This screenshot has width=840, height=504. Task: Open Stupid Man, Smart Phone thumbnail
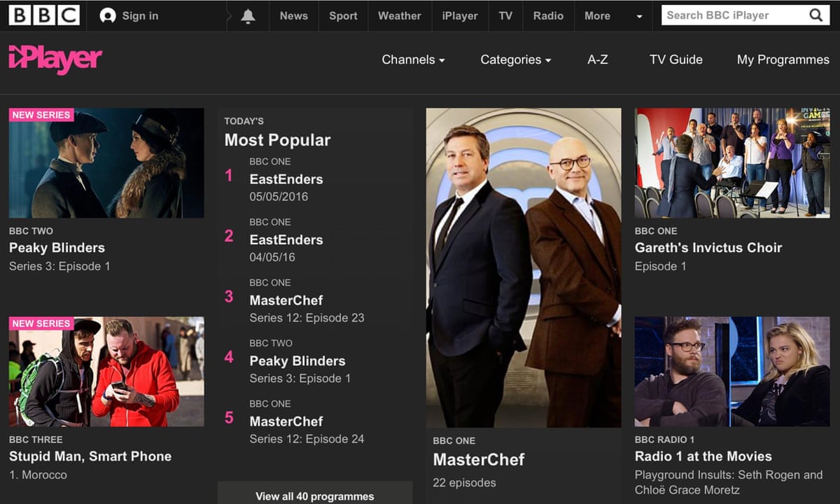click(x=106, y=372)
